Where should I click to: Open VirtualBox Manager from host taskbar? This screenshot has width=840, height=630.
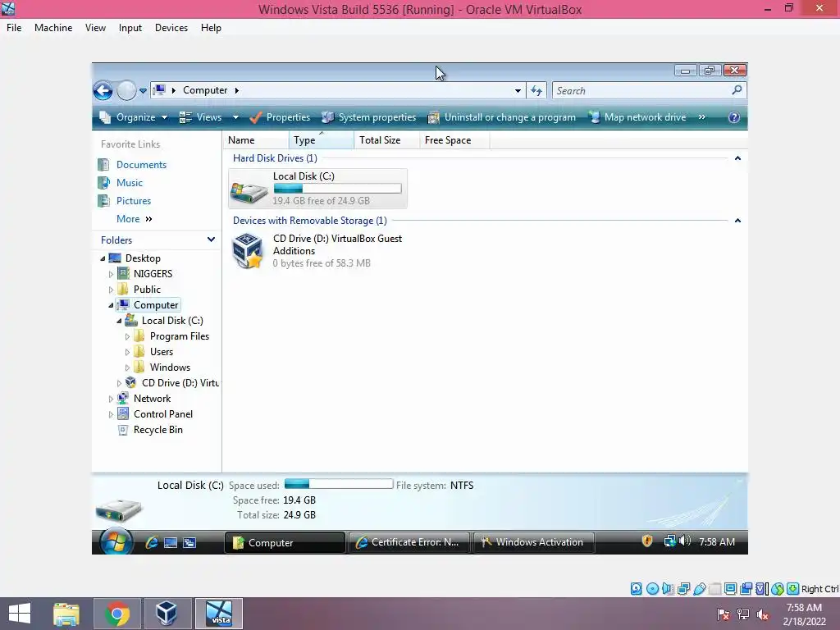[x=167, y=614]
